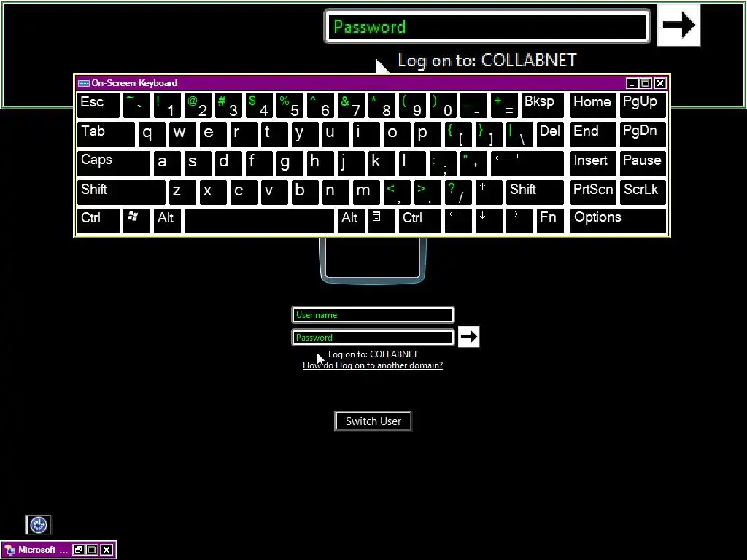Toggle the right Shift key
747x560 pixels.
point(535,192)
